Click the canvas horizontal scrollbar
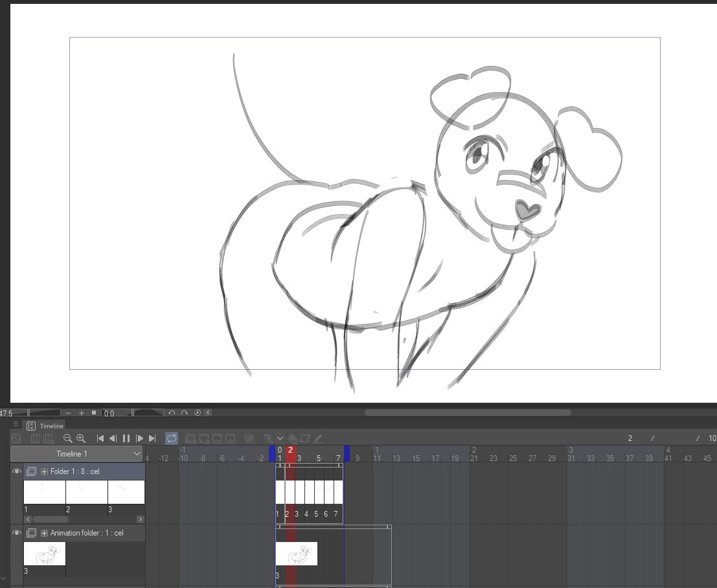717x588 pixels. tap(468, 413)
